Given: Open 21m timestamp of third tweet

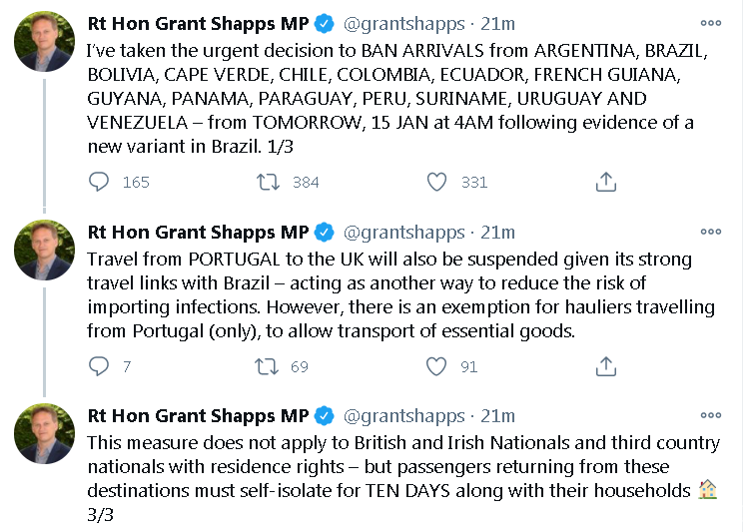Looking at the screenshot, I should 497,416.
